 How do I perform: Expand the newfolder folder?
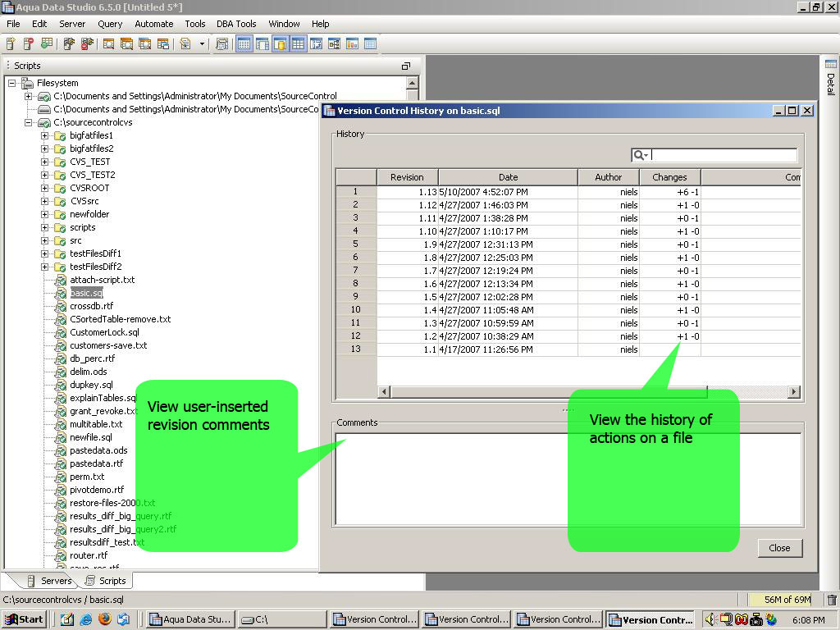coord(45,214)
